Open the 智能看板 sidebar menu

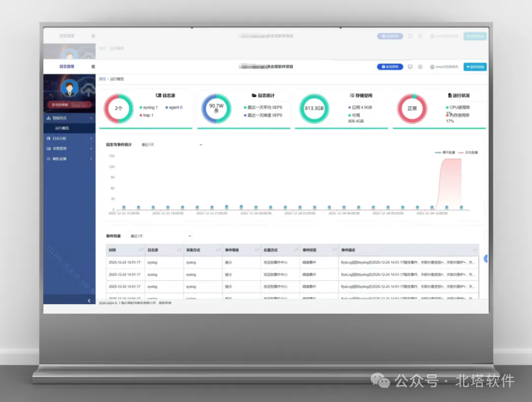(69, 118)
